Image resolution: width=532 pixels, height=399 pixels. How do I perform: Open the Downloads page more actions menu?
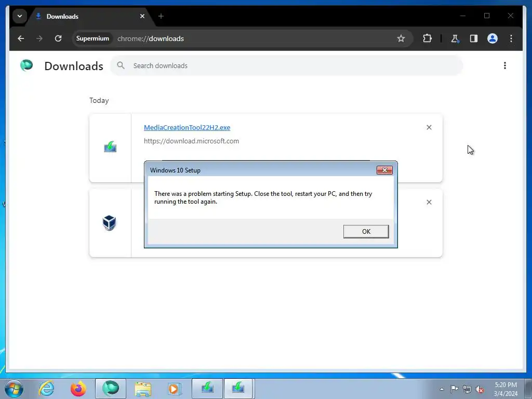(x=505, y=65)
